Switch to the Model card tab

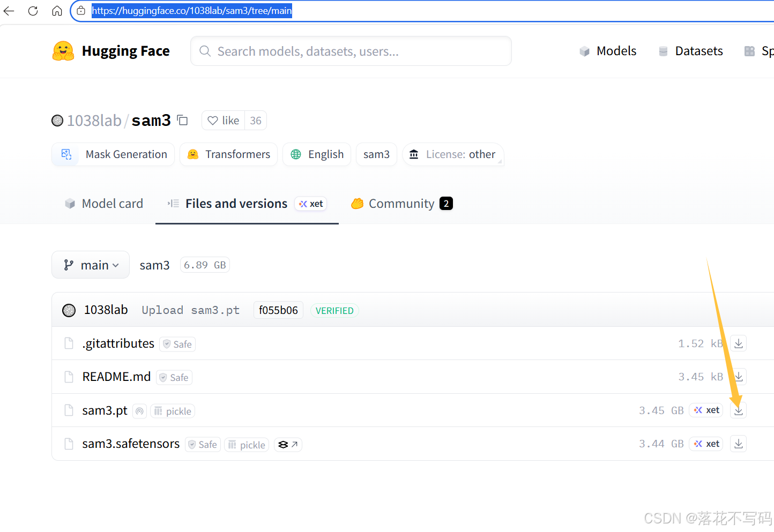click(x=104, y=204)
